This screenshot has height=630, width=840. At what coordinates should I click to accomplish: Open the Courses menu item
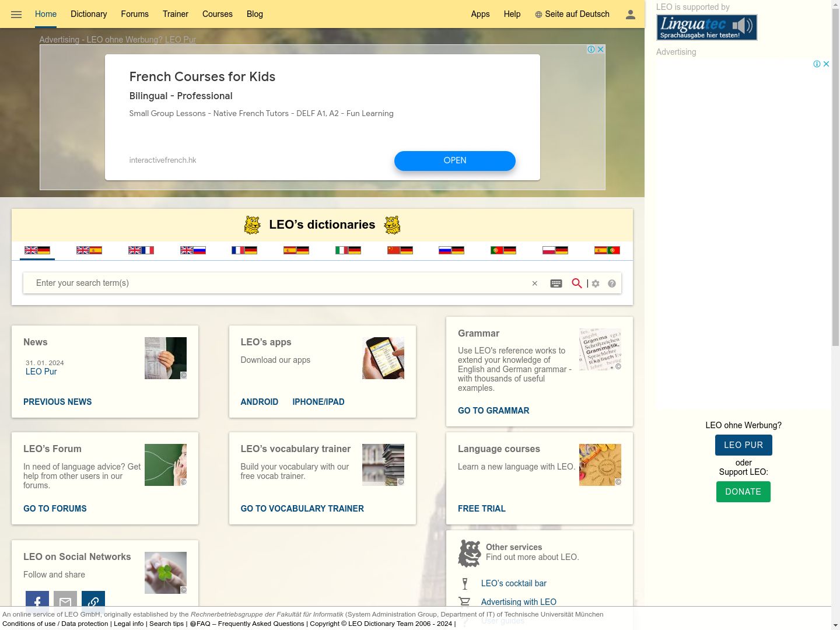click(x=218, y=14)
